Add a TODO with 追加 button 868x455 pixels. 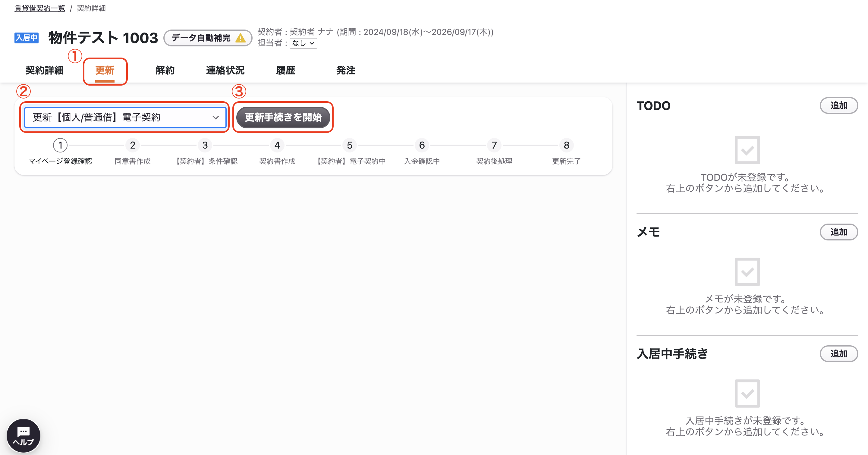point(839,105)
